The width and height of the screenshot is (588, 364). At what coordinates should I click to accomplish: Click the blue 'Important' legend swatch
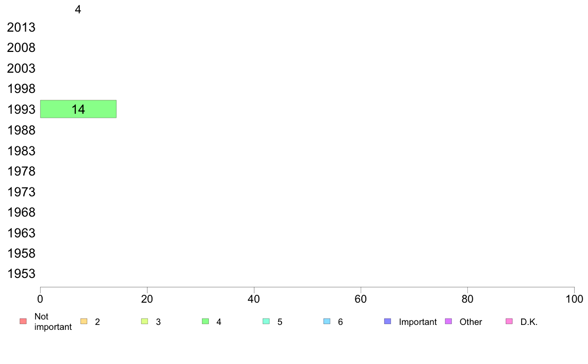(x=388, y=321)
